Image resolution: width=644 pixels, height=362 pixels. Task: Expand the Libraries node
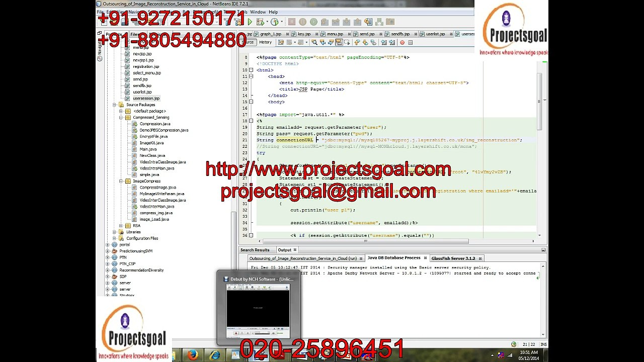coord(114,232)
